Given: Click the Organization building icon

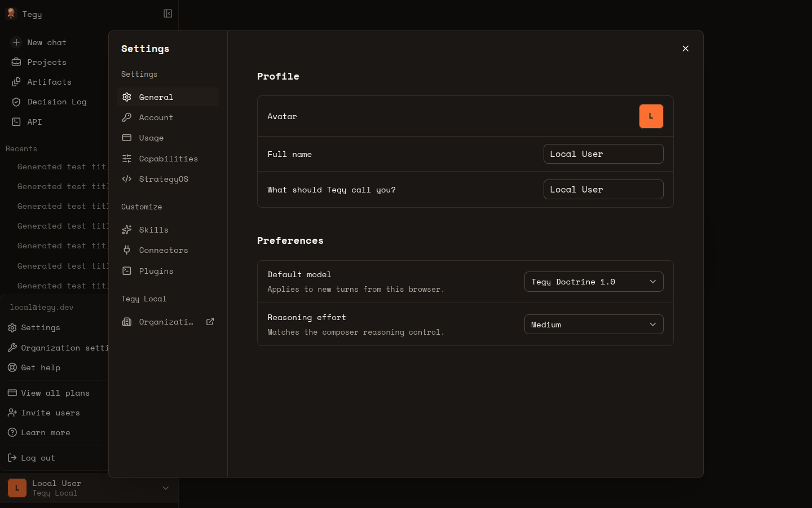Looking at the screenshot, I should 127,322.
